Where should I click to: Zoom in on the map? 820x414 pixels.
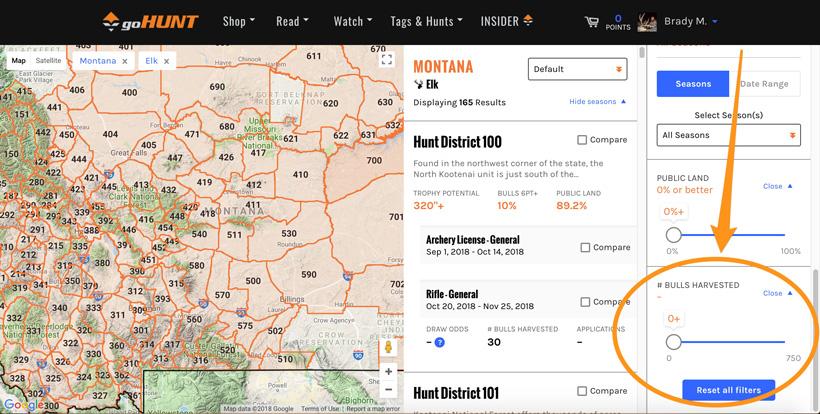[389, 372]
